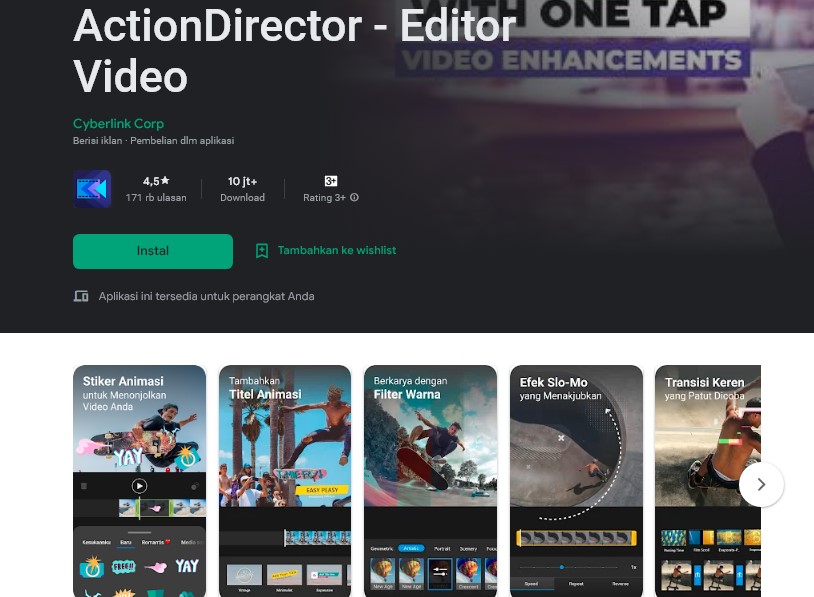Screen dimensions: 814x597
Task: Click the ActionDirector app icon
Action: (x=92, y=189)
